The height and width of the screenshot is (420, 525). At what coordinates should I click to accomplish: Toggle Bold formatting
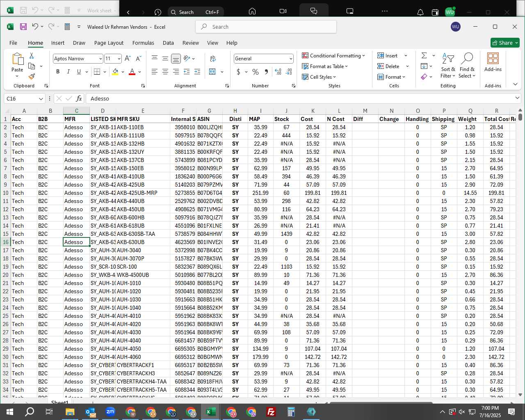(58, 72)
